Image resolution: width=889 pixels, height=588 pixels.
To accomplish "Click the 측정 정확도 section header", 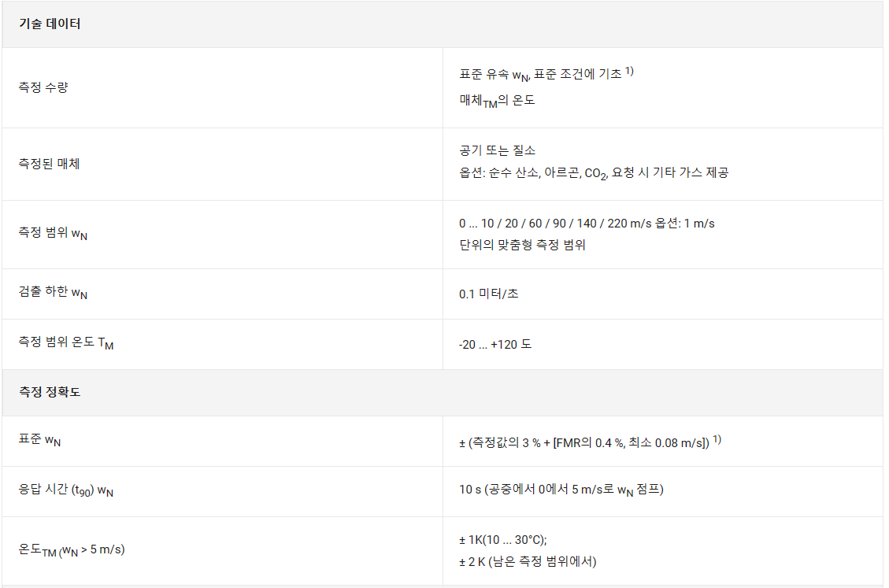I will point(50,392).
